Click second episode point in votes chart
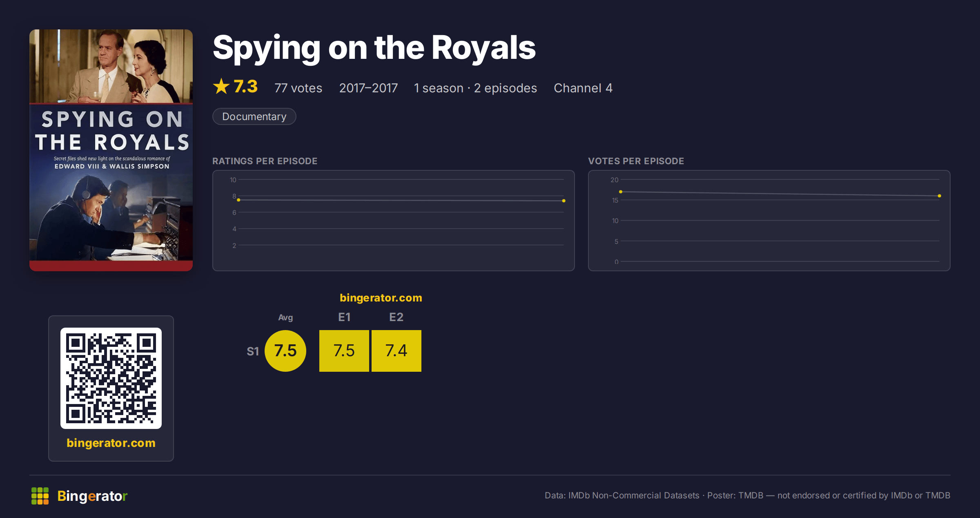980x518 pixels. point(940,196)
